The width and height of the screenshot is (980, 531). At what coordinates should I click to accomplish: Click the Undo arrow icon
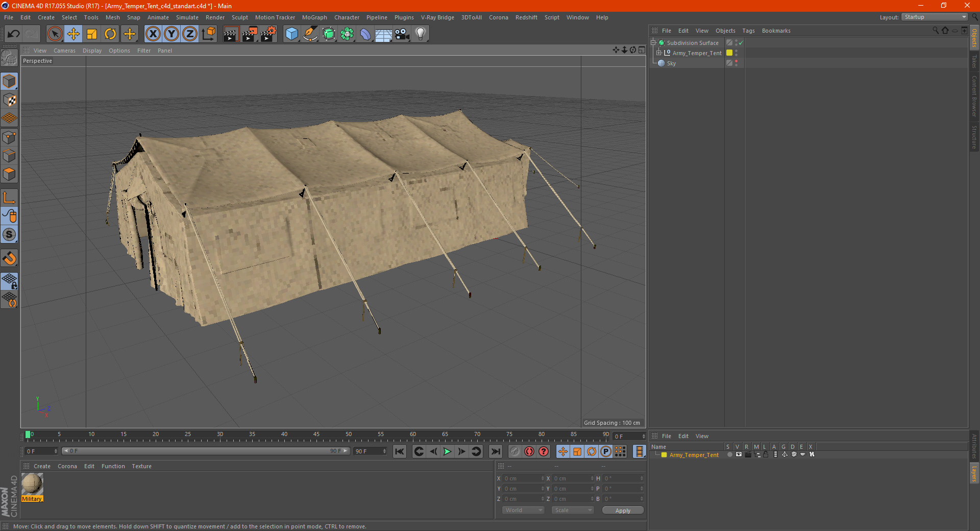pyautogui.click(x=13, y=34)
